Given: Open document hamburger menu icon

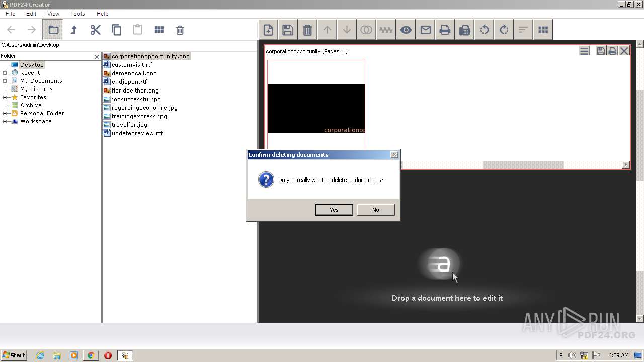Looking at the screenshot, I should point(584,51).
